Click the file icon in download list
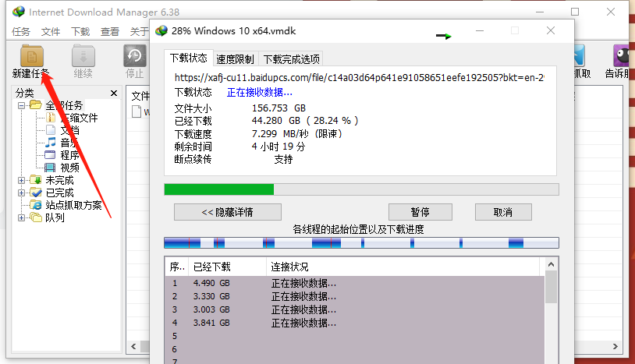 (x=137, y=111)
